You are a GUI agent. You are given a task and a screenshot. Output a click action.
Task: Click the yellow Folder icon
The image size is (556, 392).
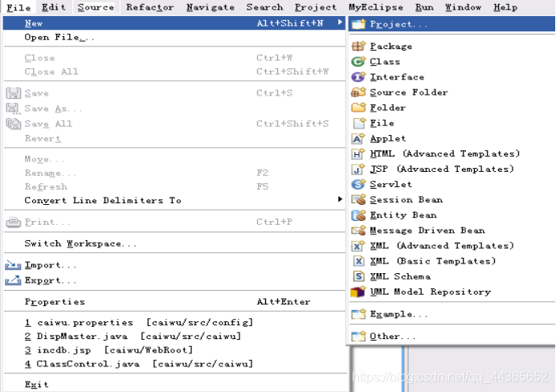358,108
